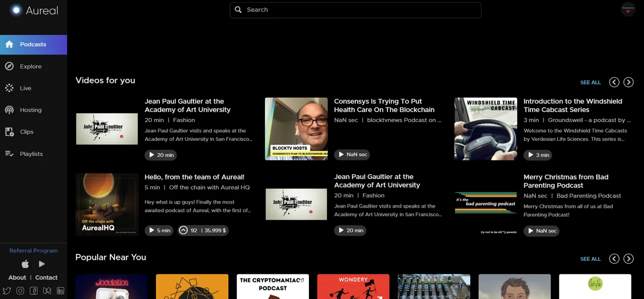Click the search magnifier icon

pos(238,10)
